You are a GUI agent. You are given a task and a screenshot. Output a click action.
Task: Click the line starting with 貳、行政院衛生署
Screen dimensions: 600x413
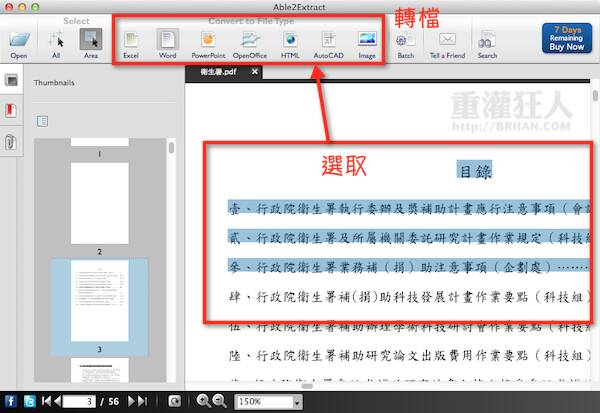point(409,238)
